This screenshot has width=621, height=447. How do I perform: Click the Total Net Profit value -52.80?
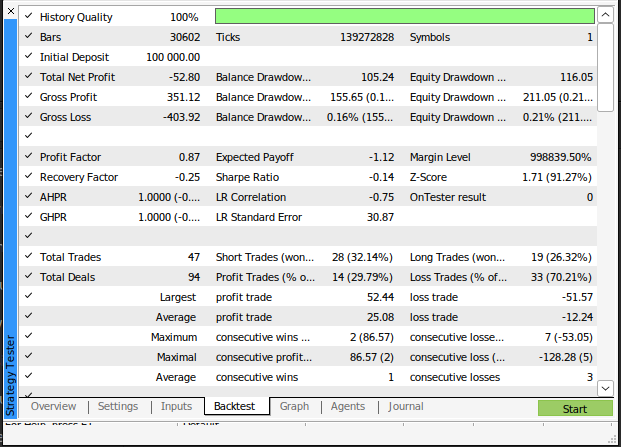point(184,77)
